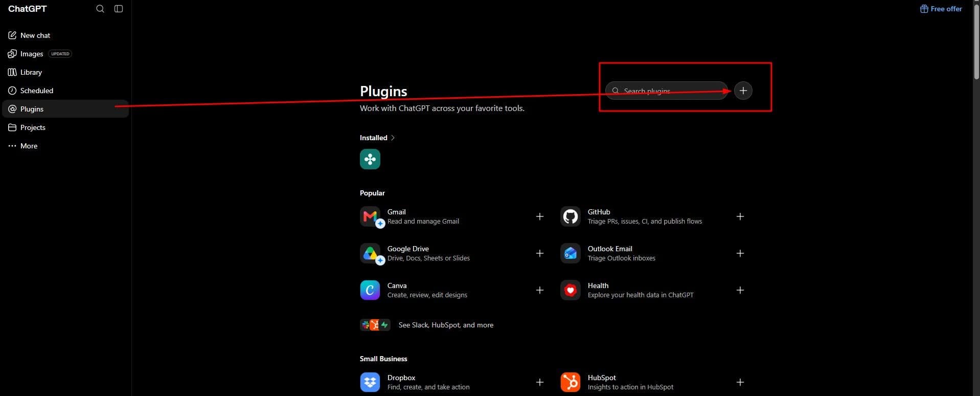Screen dimensions: 980x396
Task: Click the Gmail app icon
Action: pos(370,216)
